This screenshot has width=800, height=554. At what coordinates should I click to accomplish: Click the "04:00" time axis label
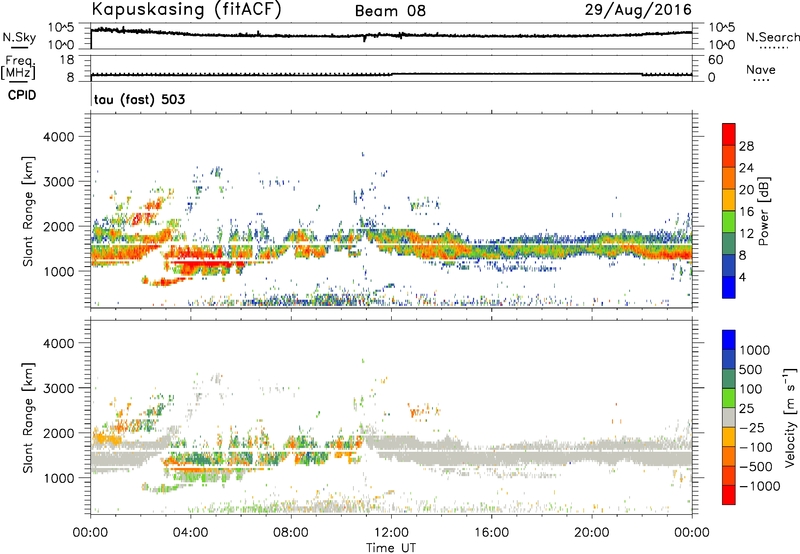[x=191, y=533]
